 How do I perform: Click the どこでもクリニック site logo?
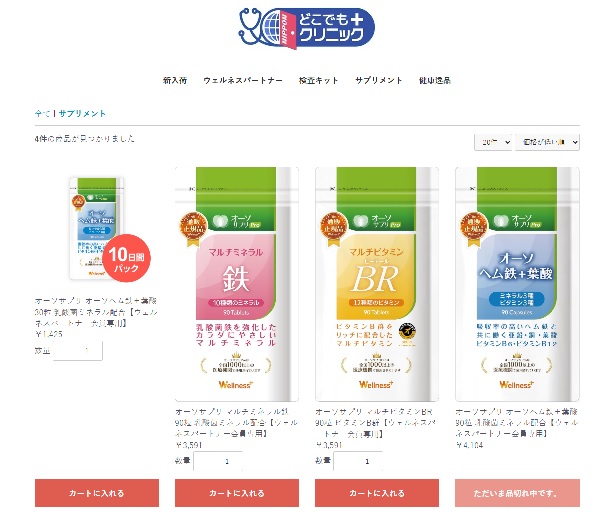tap(306, 28)
